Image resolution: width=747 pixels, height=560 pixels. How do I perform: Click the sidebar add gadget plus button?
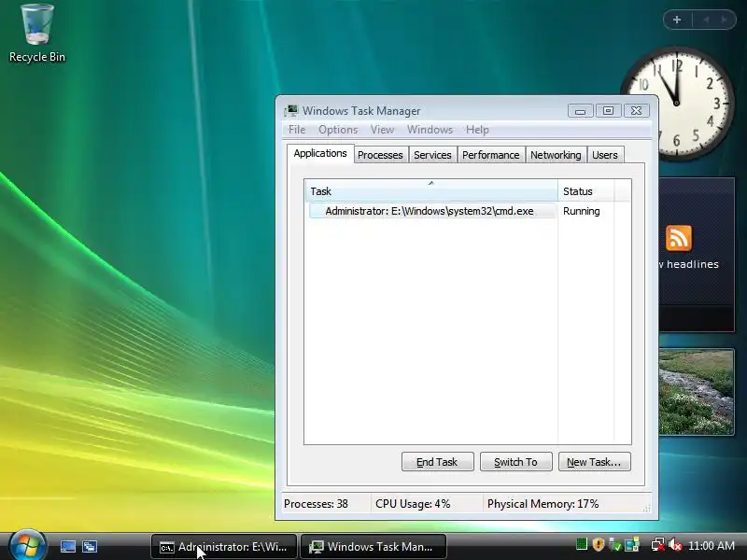677,20
